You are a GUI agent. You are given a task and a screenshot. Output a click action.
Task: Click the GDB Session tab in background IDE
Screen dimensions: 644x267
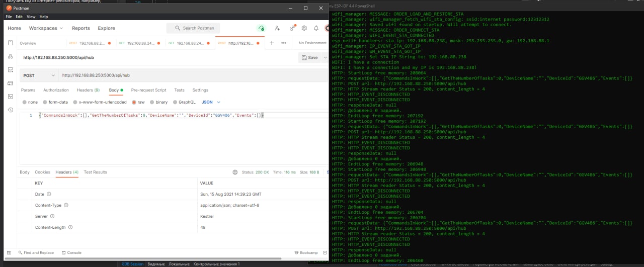click(133, 264)
